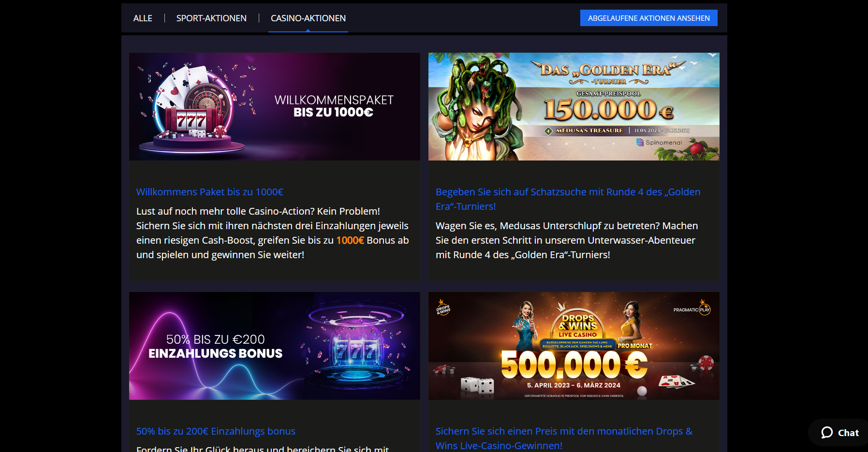Open the 50% bis zu 200€ Einzahlungs bonus link

point(216,431)
